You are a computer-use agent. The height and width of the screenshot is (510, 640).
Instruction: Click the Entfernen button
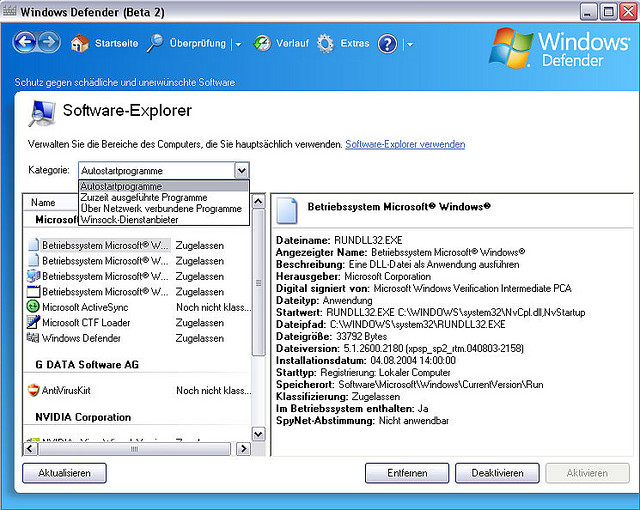click(x=407, y=473)
